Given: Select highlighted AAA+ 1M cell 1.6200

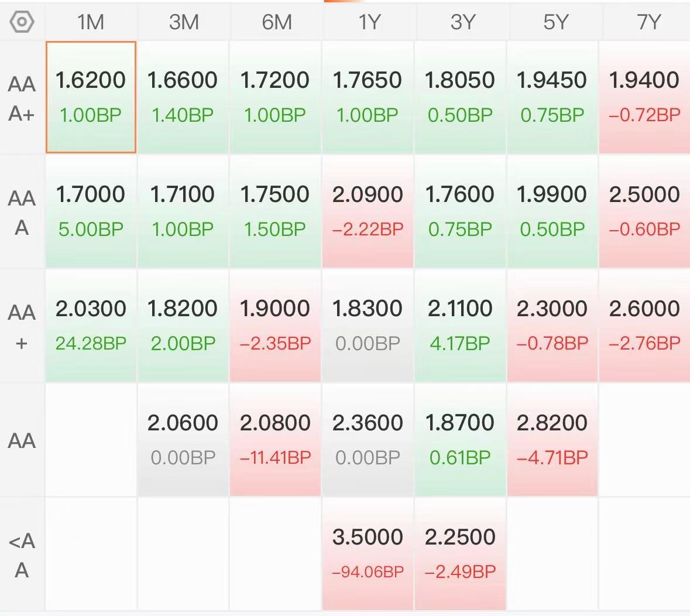Looking at the screenshot, I should pos(91,97).
